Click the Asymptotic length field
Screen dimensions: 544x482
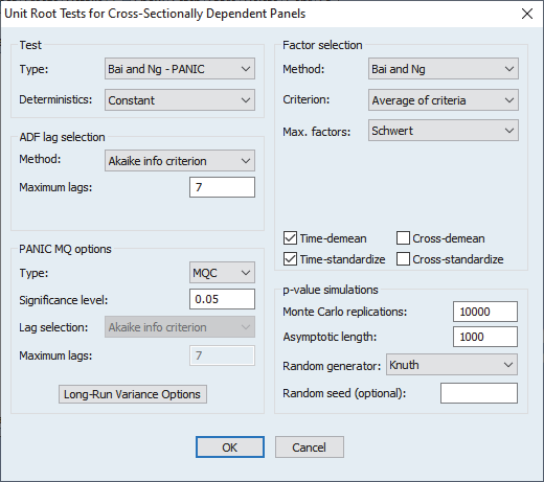[x=485, y=337]
